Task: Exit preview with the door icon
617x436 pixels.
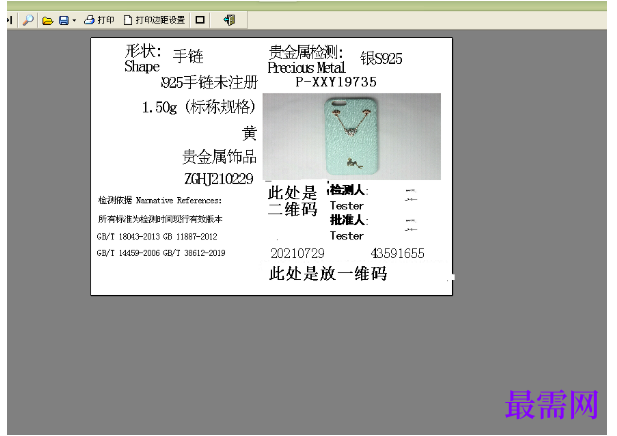Action: pos(229,20)
